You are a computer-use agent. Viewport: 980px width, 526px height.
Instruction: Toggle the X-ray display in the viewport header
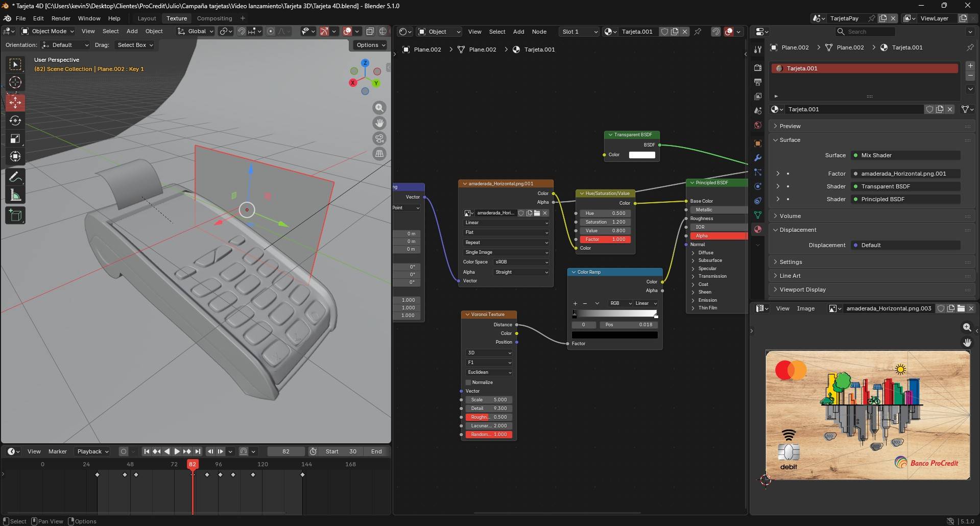click(370, 31)
